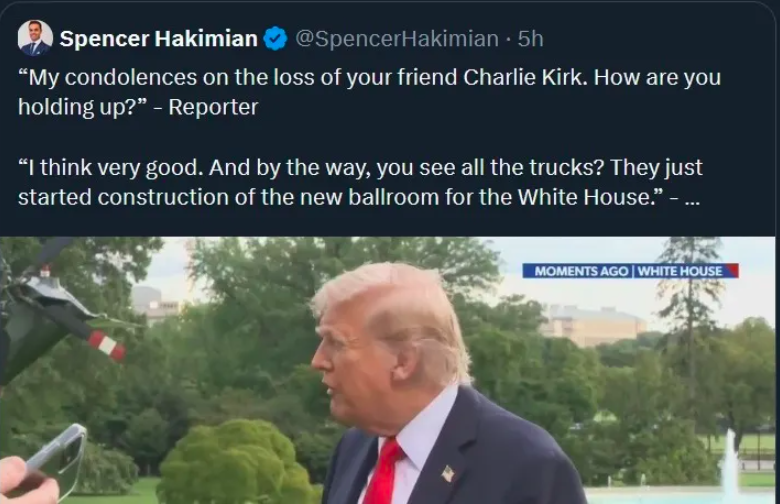
Task: Play the embedded video thumbnail
Action: click(388, 370)
